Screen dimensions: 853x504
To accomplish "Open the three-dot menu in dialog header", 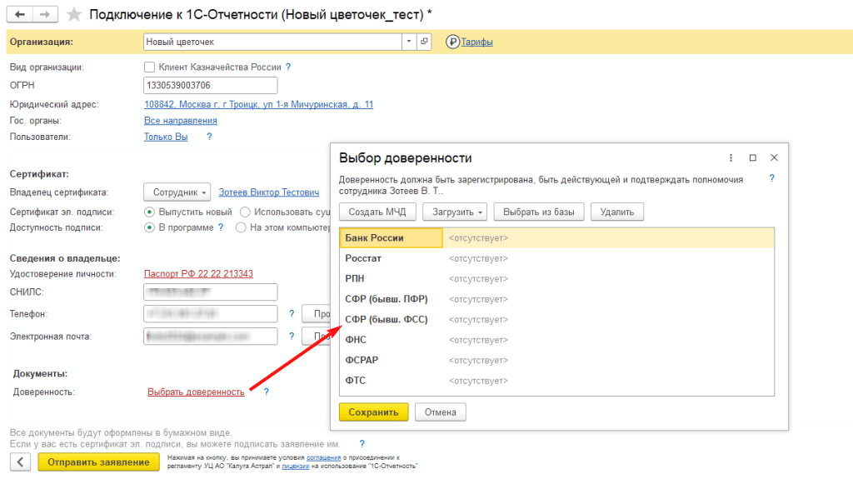I will (731, 157).
